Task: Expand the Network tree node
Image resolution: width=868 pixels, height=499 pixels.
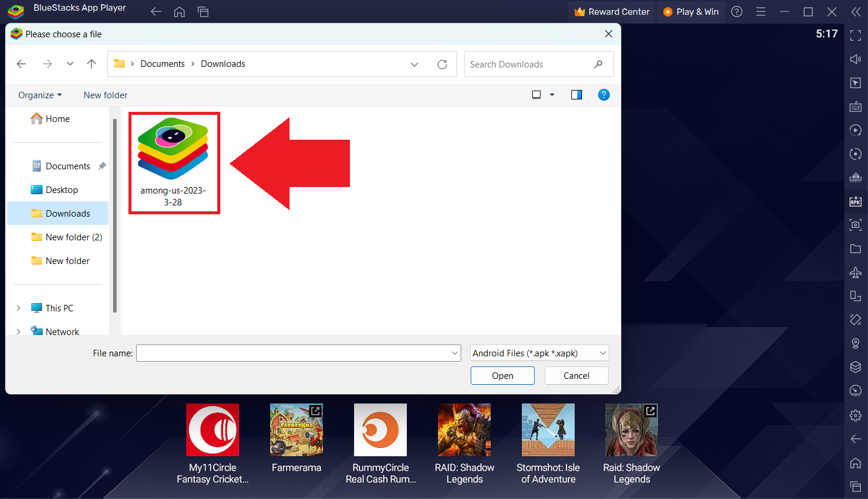Action: [x=18, y=331]
